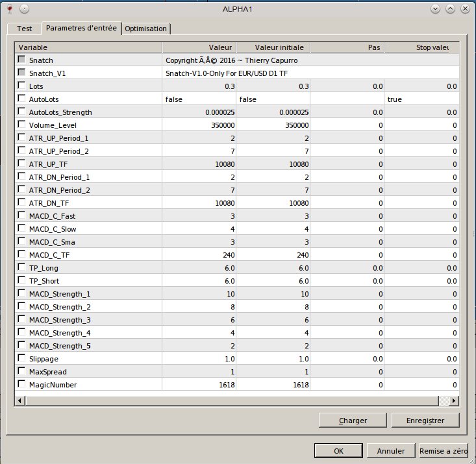Toggle the MACD_C_Fast checkbox
Image resolution: width=476 pixels, height=464 pixels.
(x=22, y=215)
